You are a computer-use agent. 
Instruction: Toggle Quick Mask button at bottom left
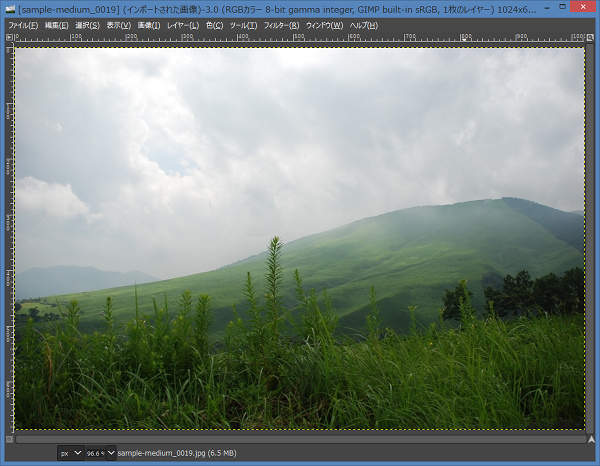(x=10, y=439)
